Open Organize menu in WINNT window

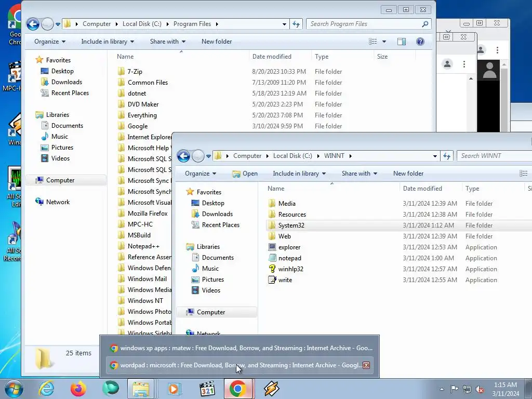point(201,174)
